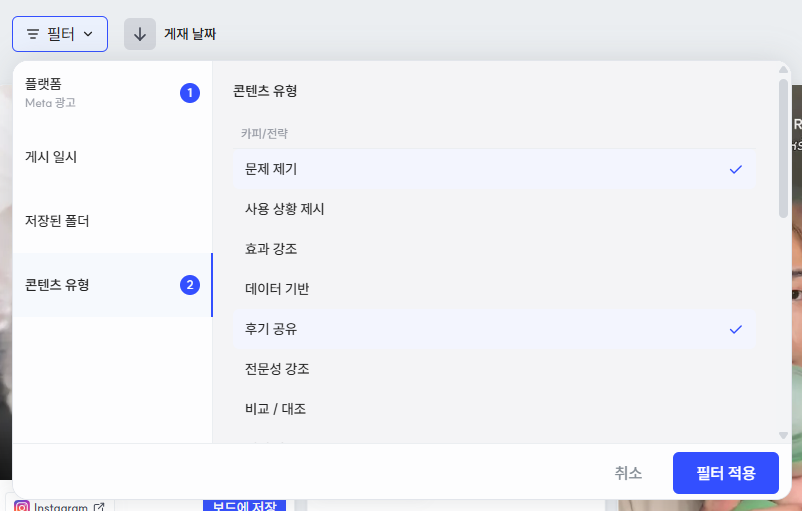Image resolution: width=802 pixels, height=511 pixels.
Task: Click the sort direction down-arrow icon
Action: [140, 34]
